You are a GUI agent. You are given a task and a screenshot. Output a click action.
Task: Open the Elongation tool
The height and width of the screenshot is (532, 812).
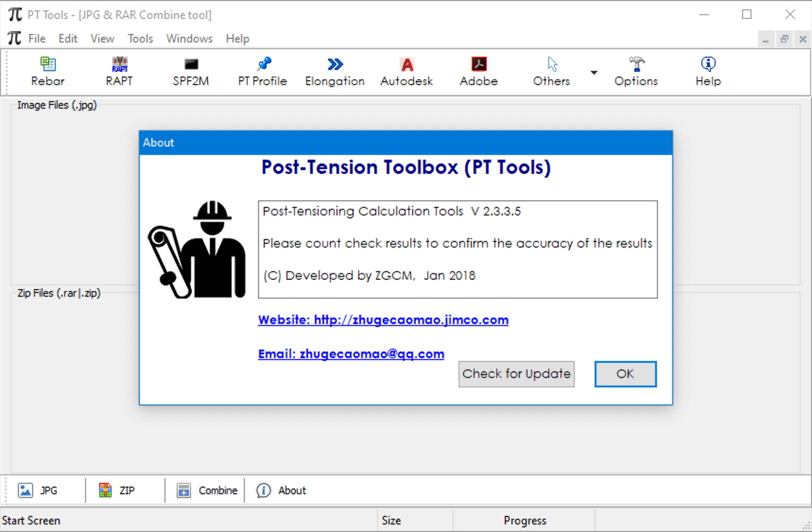334,71
